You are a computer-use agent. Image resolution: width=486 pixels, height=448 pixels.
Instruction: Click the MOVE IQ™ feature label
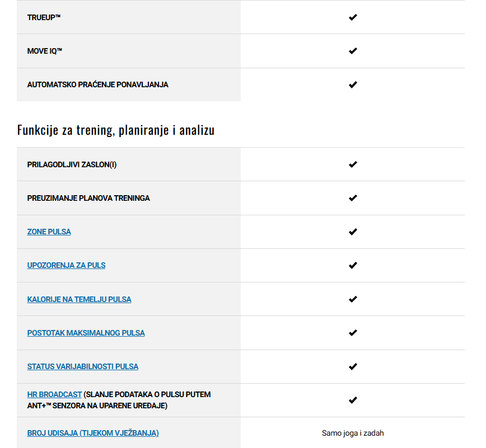point(45,51)
